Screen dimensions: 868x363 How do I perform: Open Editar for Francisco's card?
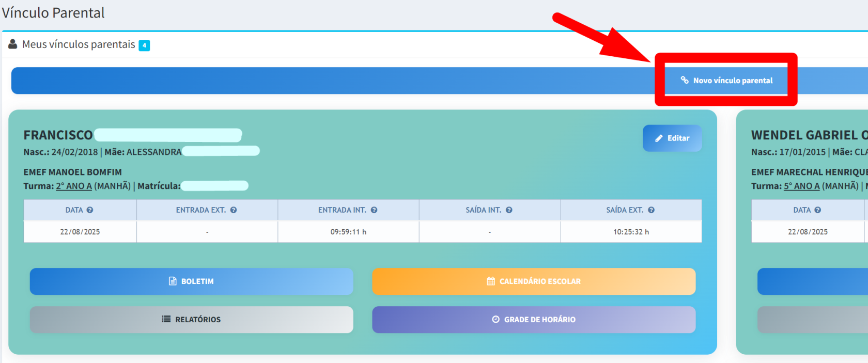click(672, 138)
